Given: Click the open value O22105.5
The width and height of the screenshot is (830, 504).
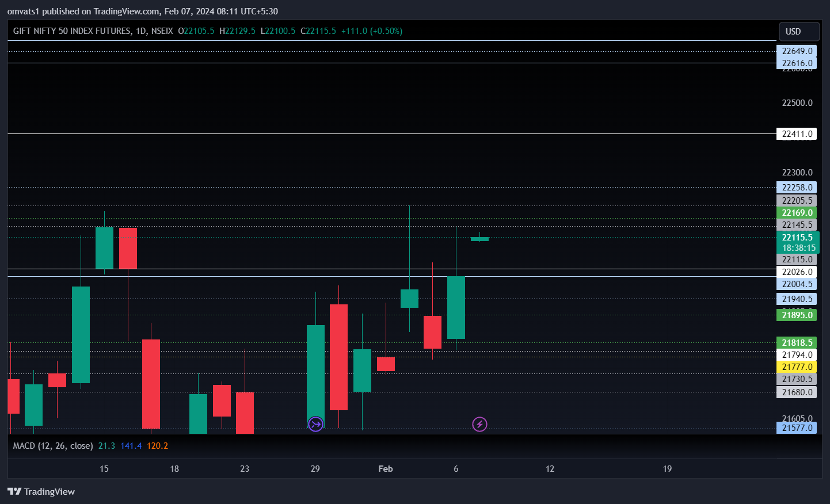Looking at the screenshot, I should pos(196,31).
